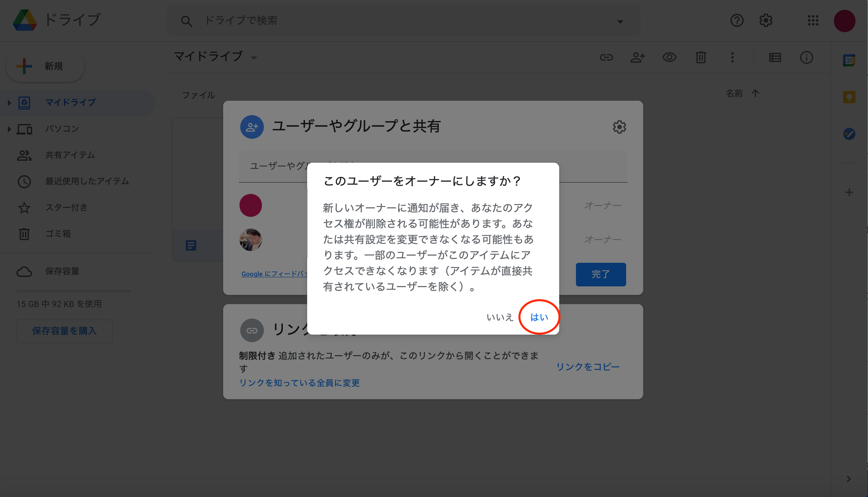Click the delete trash toolbar icon
This screenshot has height=497, width=868.
pos(701,57)
